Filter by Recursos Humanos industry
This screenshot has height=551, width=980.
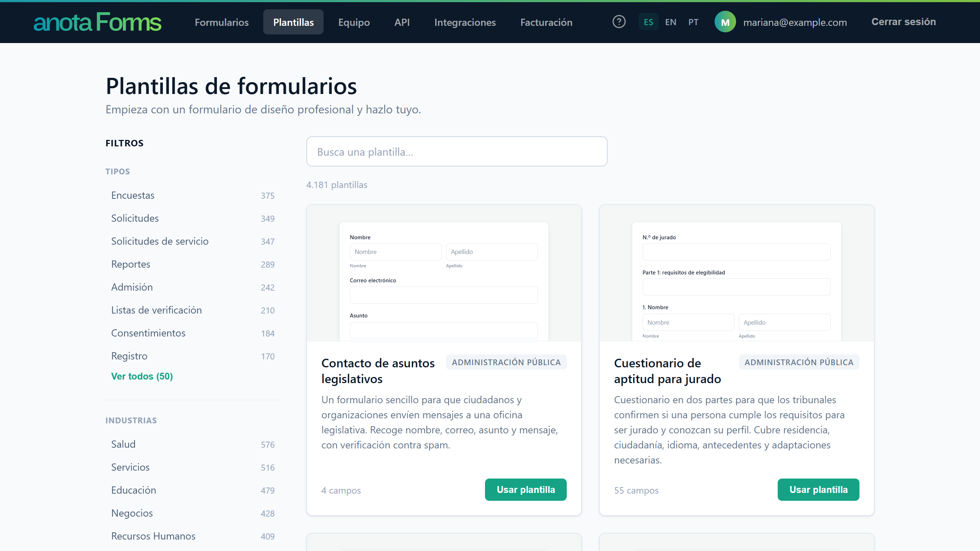click(193, 536)
